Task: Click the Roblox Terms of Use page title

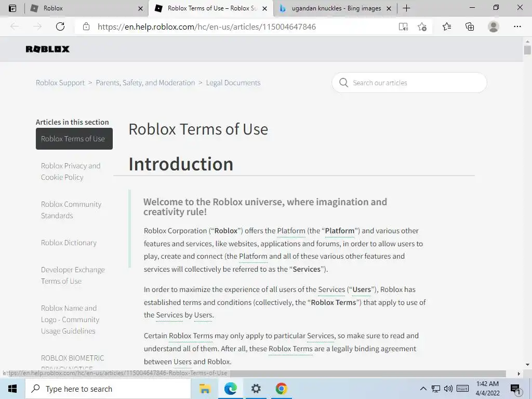Action: click(x=198, y=129)
